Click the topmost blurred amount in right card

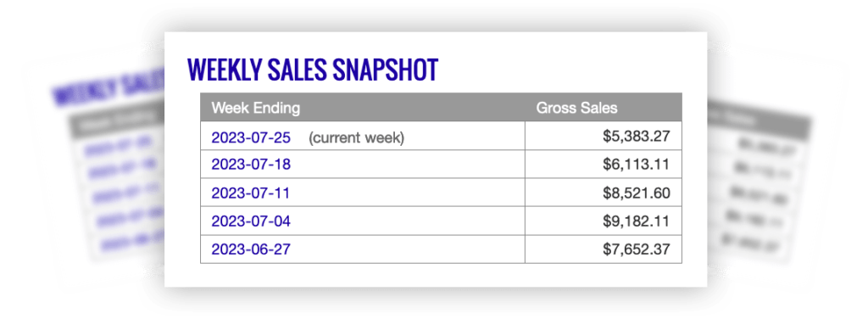coord(766,146)
